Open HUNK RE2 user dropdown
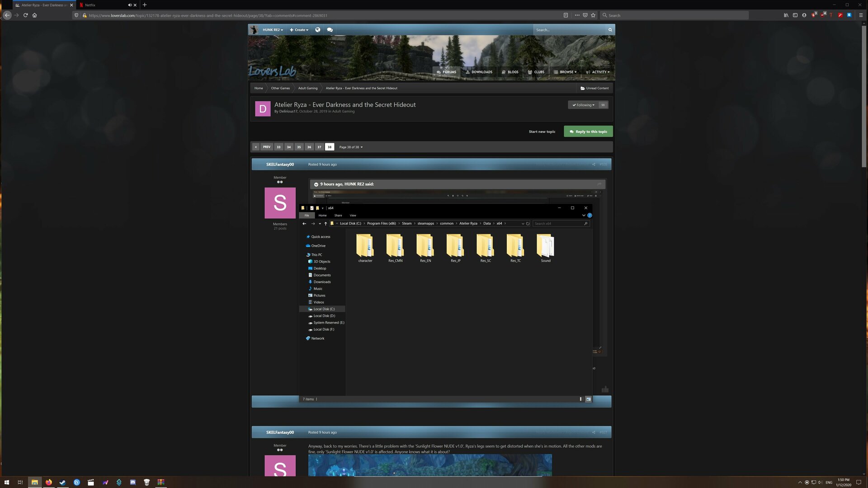 [273, 30]
